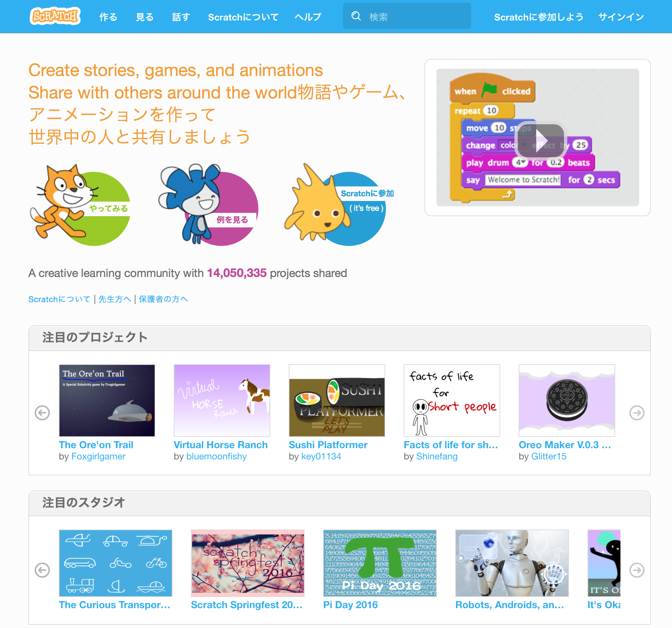Click the 14,050,335 project count
Image resolution: width=672 pixels, height=628 pixels.
pos(237,273)
